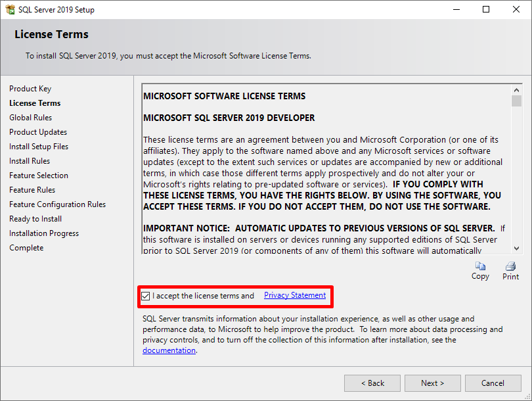Click the license text scrollbar thumb
This screenshot has height=401, width=532.
point(517,101)
